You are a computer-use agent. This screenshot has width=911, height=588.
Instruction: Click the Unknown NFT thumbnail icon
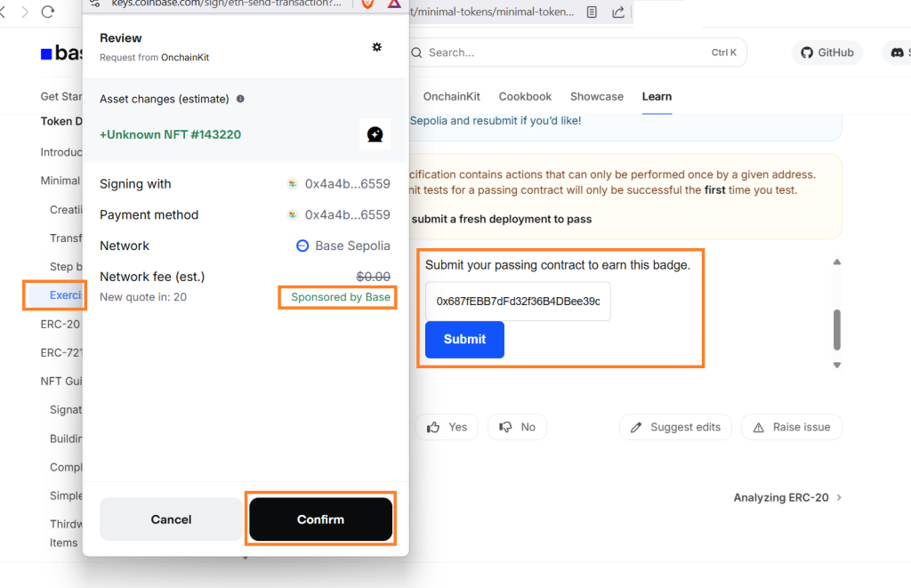375,134
